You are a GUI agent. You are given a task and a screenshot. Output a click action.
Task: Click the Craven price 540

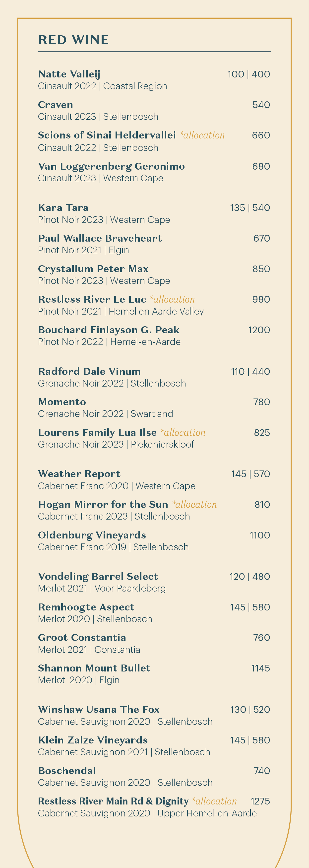point(261,105)
